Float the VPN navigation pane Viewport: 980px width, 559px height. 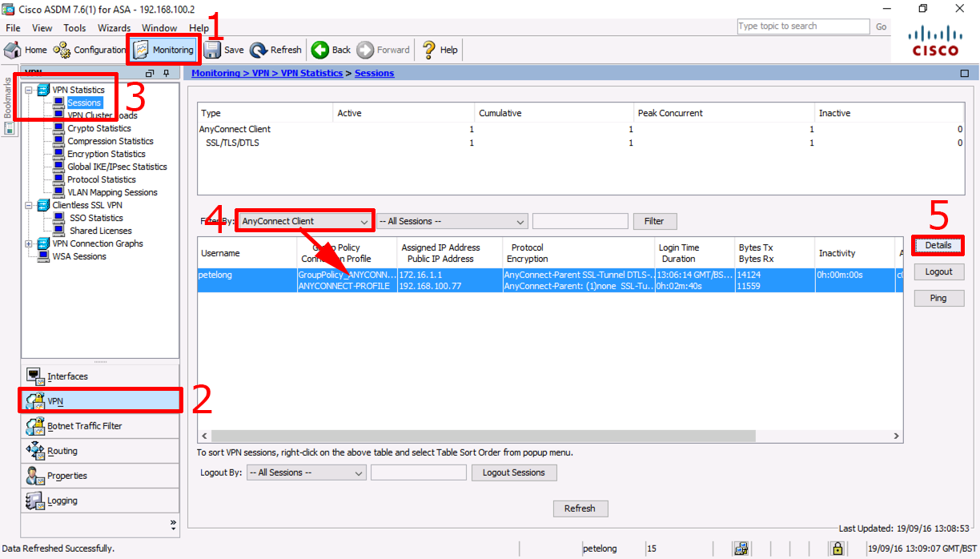pyautogui.click(x=150, y=73)
